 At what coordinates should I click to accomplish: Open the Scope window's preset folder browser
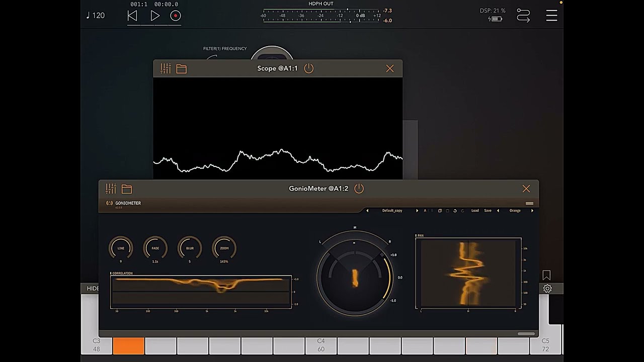coord(181,68)
